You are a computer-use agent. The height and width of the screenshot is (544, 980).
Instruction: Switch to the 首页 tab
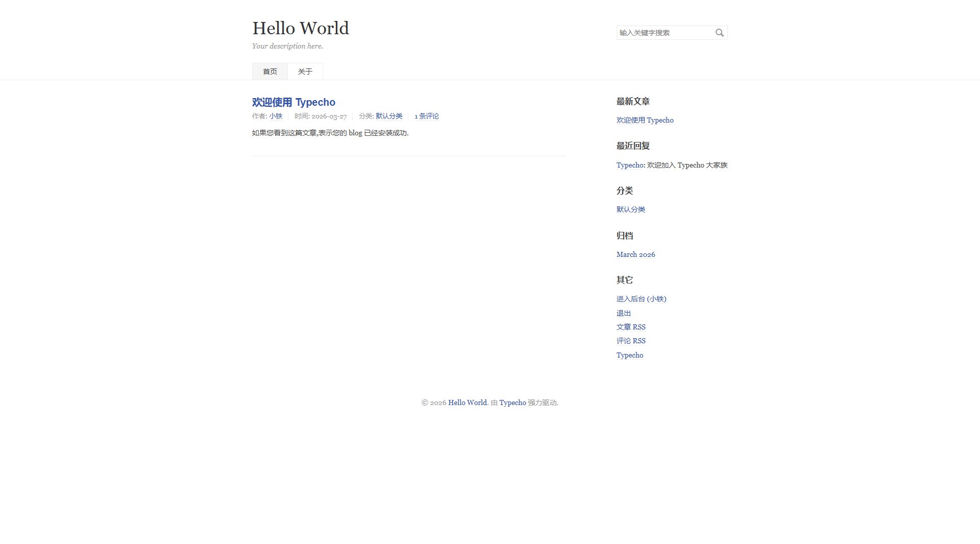pyautogui.click(x=269, y=71)
